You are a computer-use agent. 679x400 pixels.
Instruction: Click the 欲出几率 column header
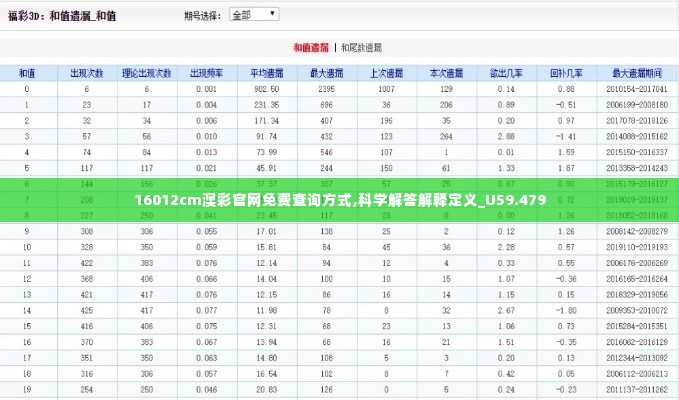[506, 73]
